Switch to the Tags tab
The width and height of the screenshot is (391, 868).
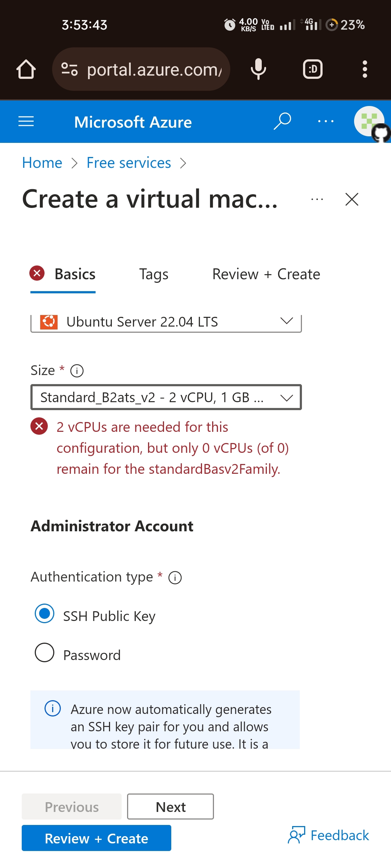[x=154, y=274]
